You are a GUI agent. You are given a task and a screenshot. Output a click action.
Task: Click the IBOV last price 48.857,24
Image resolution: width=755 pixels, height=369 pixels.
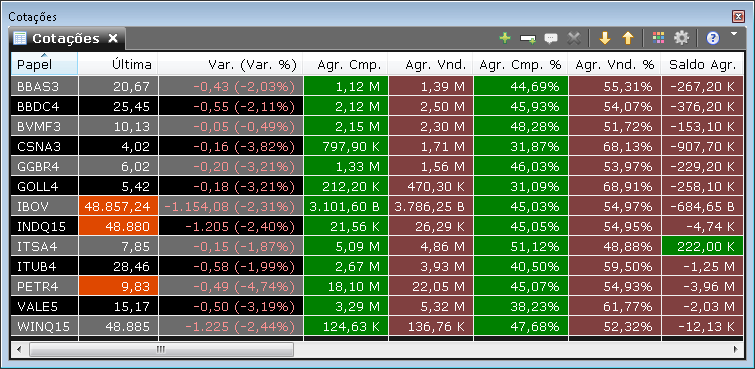click(x=118, y=207)
